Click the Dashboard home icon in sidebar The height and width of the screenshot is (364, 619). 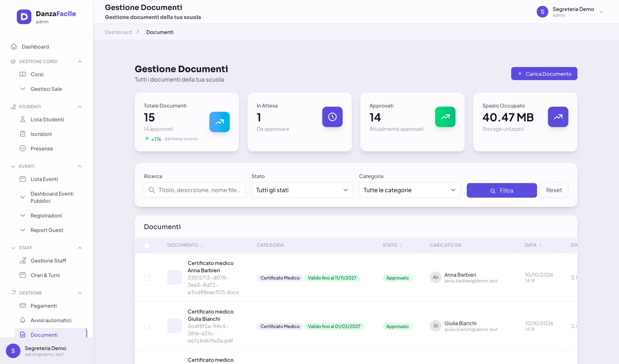click(x=14, y=47)
